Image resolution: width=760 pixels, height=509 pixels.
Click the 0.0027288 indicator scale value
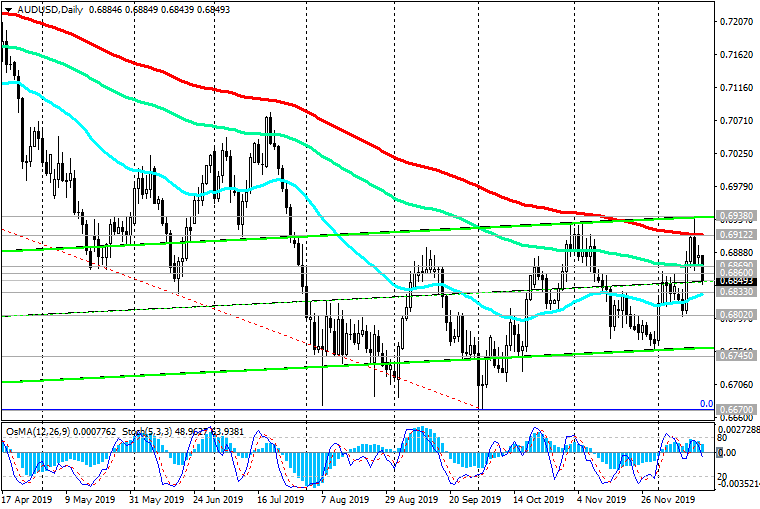tap(738, 429)
